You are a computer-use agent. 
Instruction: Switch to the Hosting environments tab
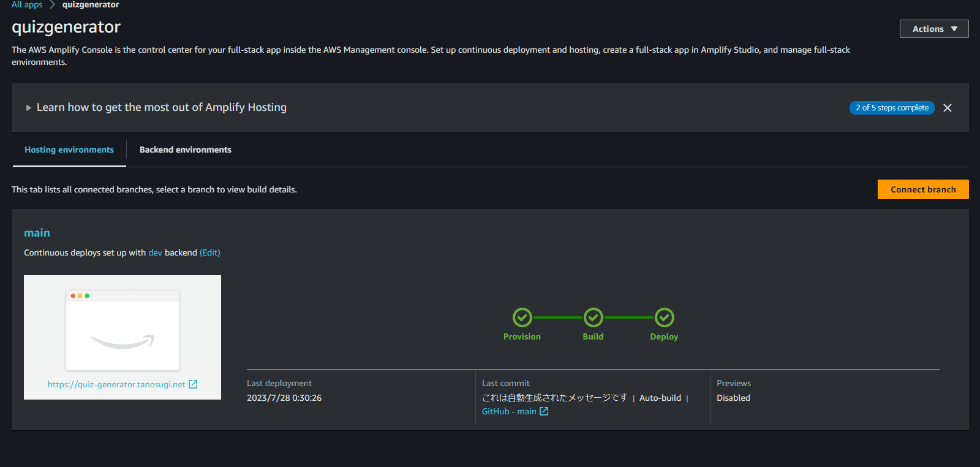(x=69, y=150)
